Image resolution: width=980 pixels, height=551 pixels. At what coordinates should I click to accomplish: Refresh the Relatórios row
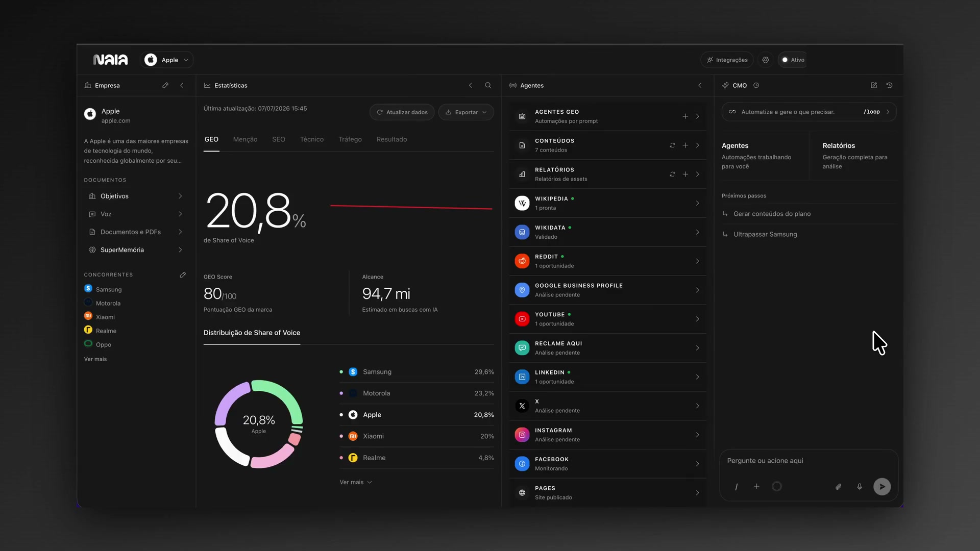tap(672, 174)
